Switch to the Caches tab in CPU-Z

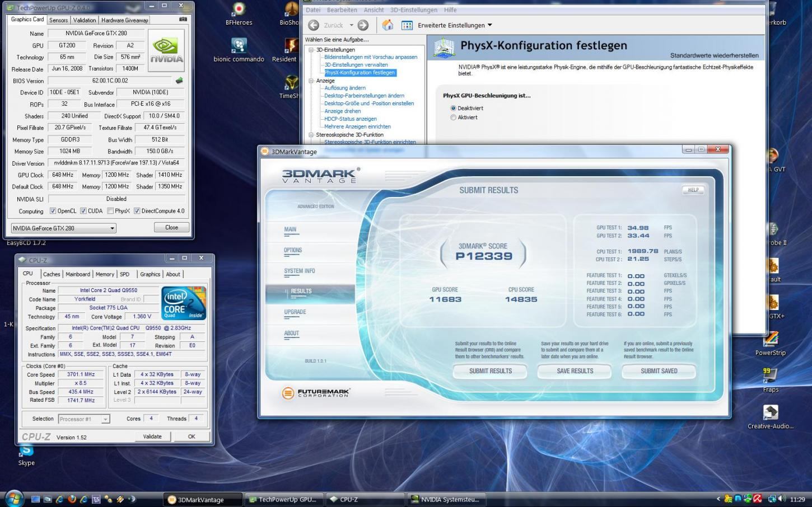pos(52,274)
